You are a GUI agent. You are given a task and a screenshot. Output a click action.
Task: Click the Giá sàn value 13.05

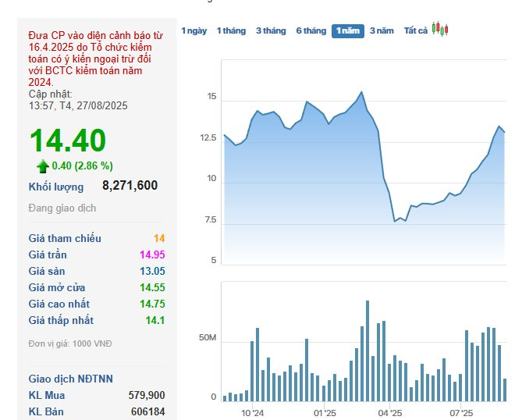[x=151, y=271]
